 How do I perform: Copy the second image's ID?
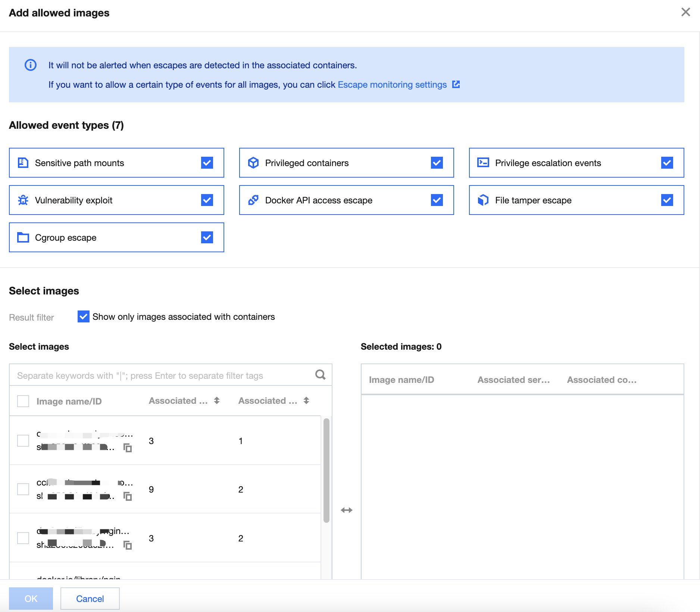pyautogui.click(x=128, y=496)
